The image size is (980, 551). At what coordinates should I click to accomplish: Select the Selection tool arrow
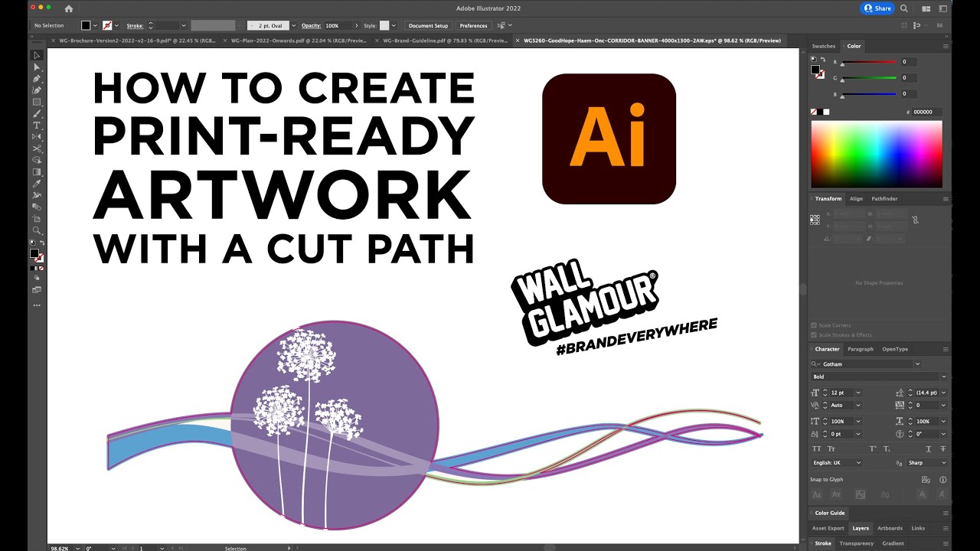pyautogui.click(x=36, y=55)
